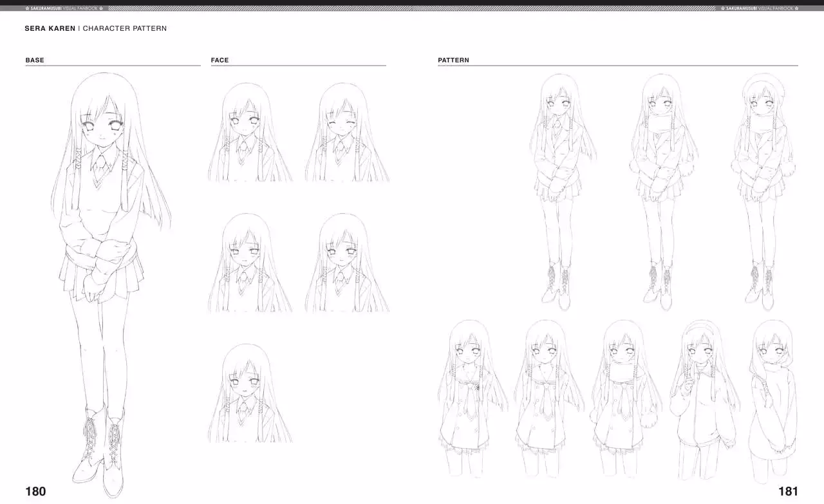The height and width of the screenshot is (504, 824).
Task: Click the BASE section heading
Action: 35,61
